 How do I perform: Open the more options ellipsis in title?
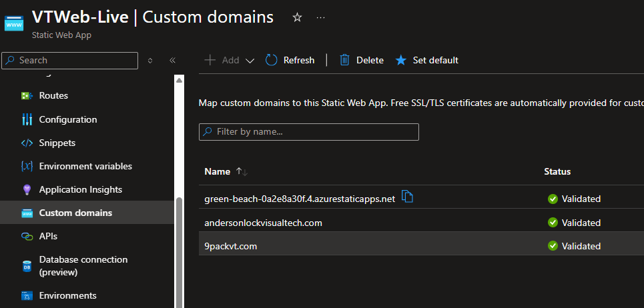click(321, 17)
